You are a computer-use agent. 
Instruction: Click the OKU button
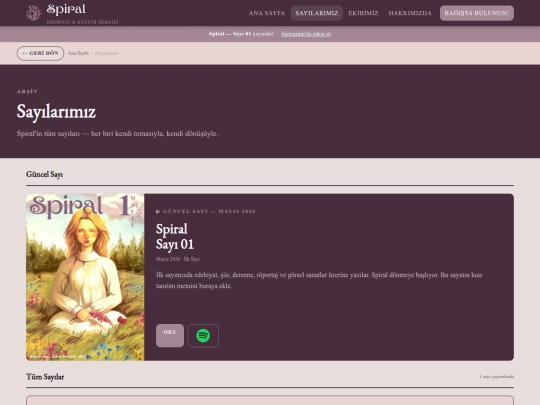pos(170,335)
